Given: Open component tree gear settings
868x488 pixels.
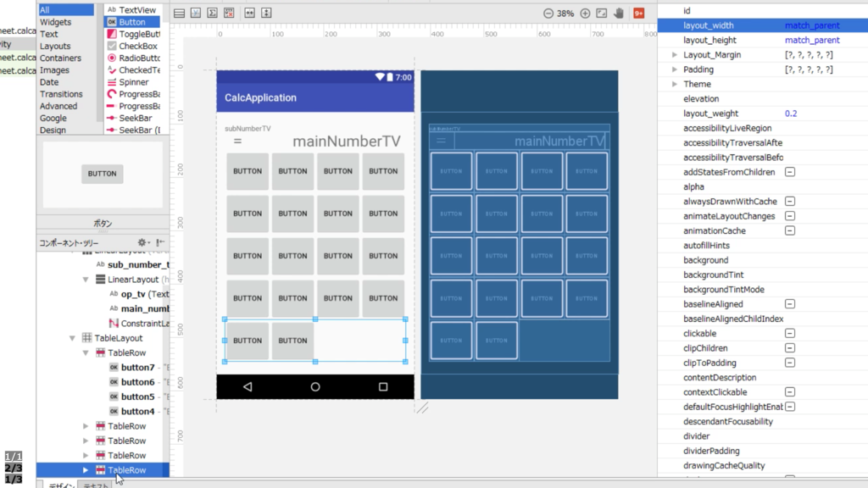Looking at the screenshot, I should click(x=142, y=242).
